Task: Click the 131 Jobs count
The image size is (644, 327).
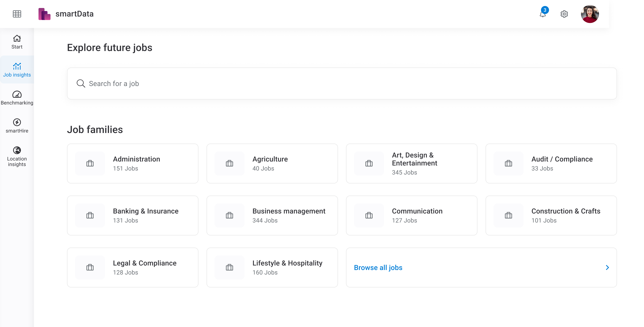Action: (x=125, y=220)
